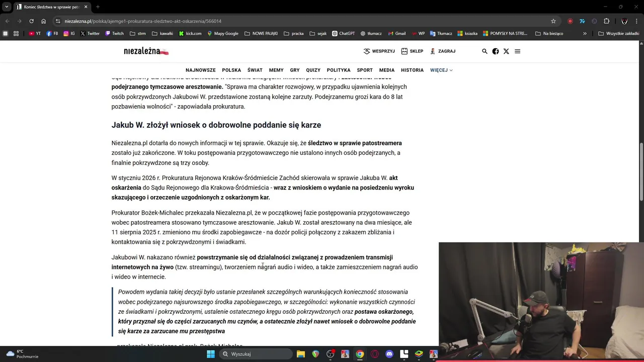Expand the WIĘCEJ navigation dropdown
Screen dimensions: 644x362
[441, 70]
